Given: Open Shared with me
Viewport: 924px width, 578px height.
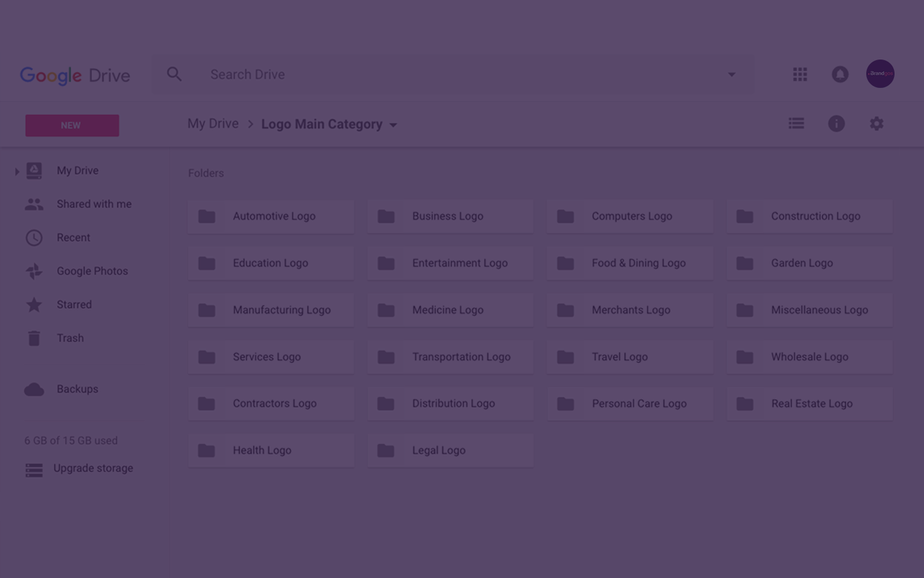Looking at the screenshot, I should (x=94, y=204).
